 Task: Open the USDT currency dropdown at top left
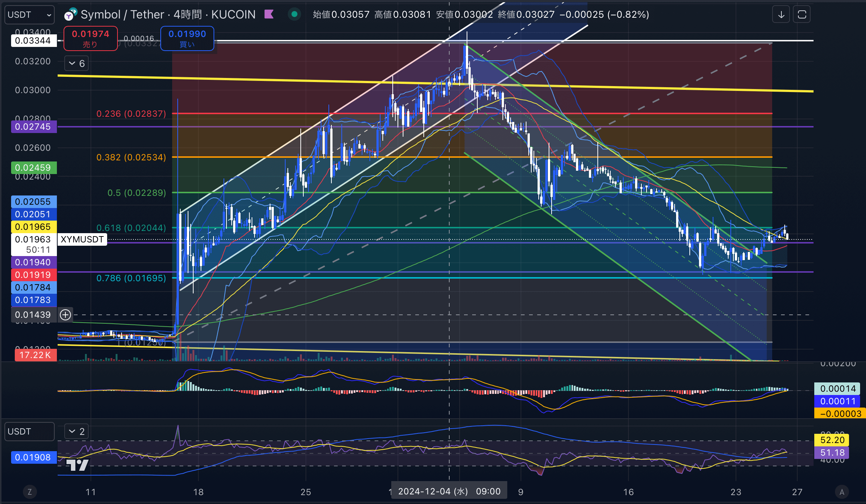click(x=29, y=15)
